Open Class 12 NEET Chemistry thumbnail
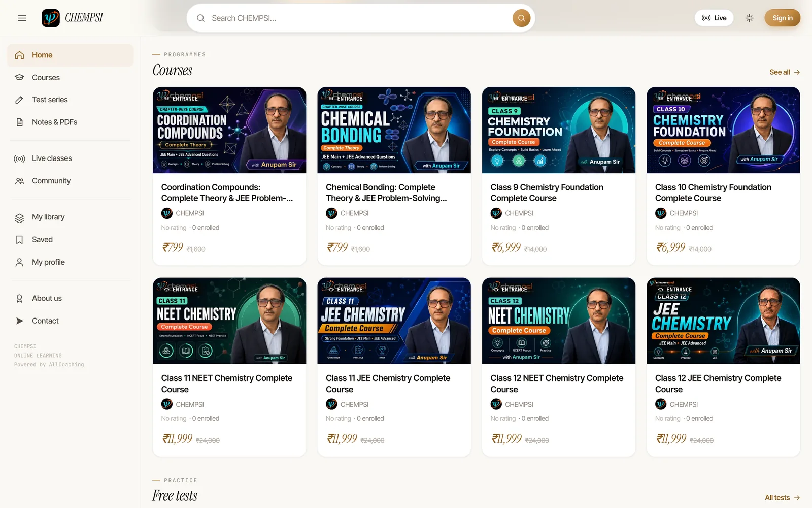The height and width of the screenshot is (508, 812). pyautogui.click(x=559, y=321)
